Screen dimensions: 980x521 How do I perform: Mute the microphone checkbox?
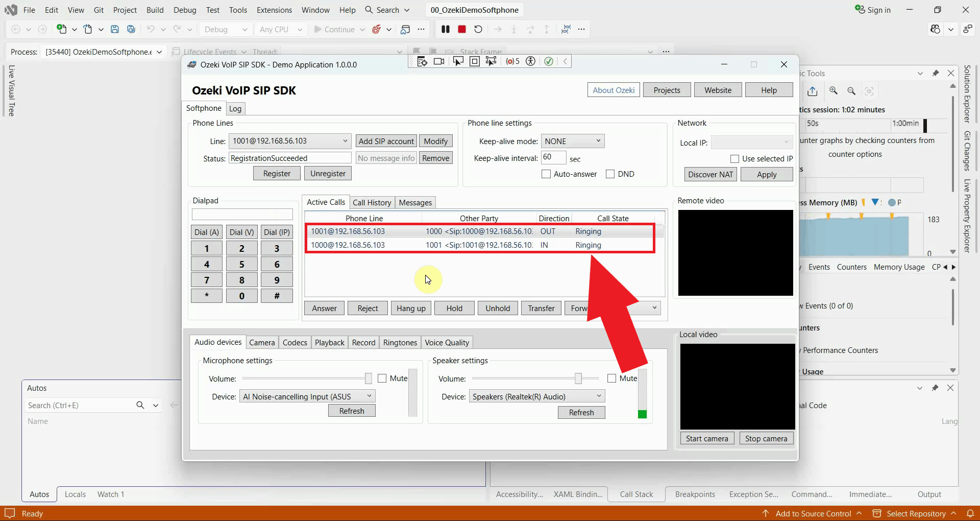coord(382,378)
